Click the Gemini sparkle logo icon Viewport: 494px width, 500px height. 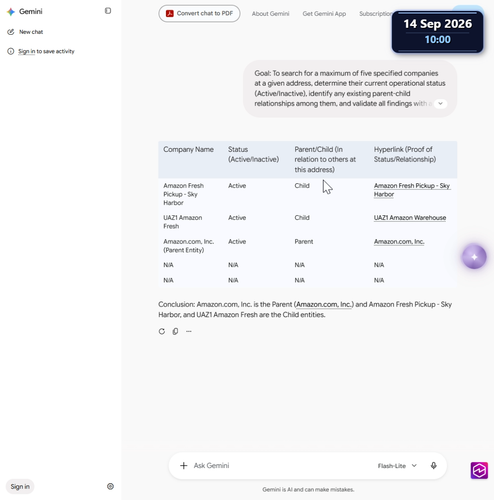(11, 12)
